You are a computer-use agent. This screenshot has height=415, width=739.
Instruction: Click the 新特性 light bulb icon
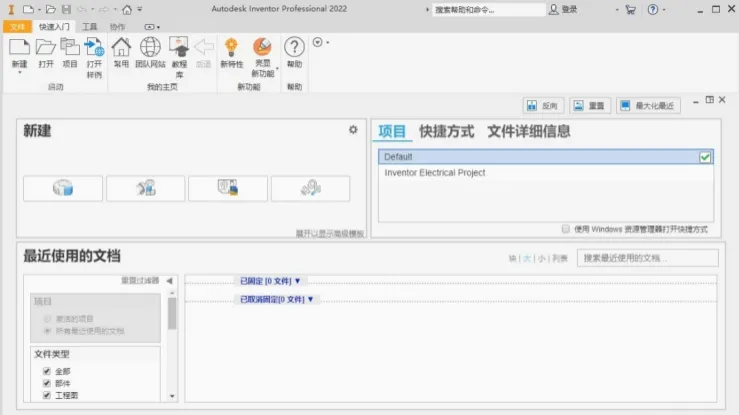point(231,47)
